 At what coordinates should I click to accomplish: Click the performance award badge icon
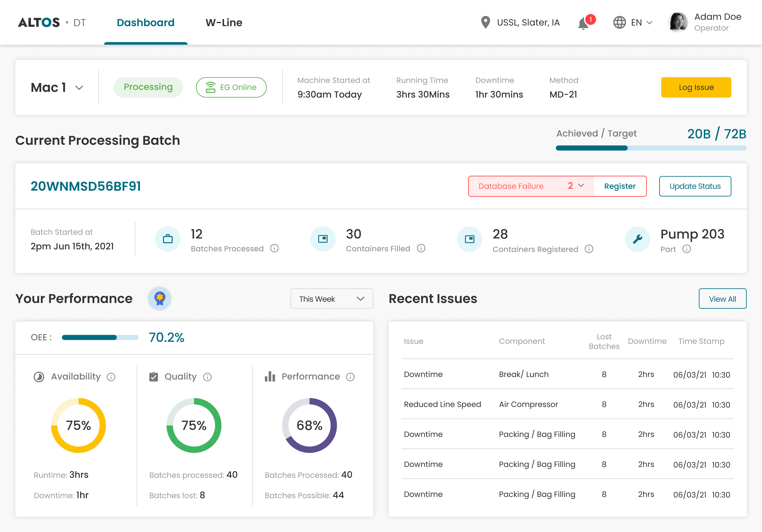[160, 298]
